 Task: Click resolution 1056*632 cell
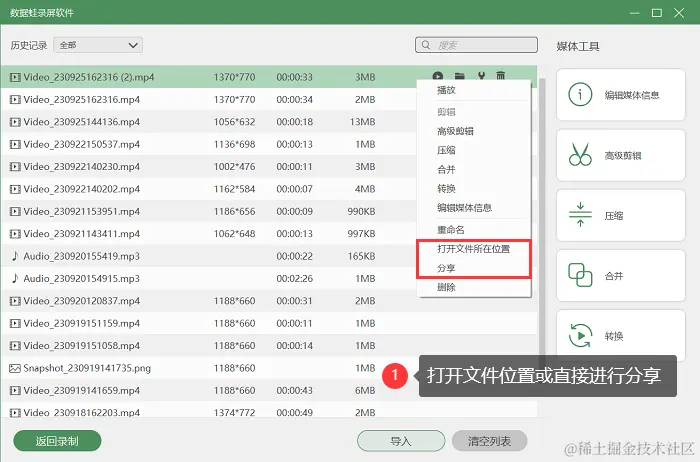(234, 122)
